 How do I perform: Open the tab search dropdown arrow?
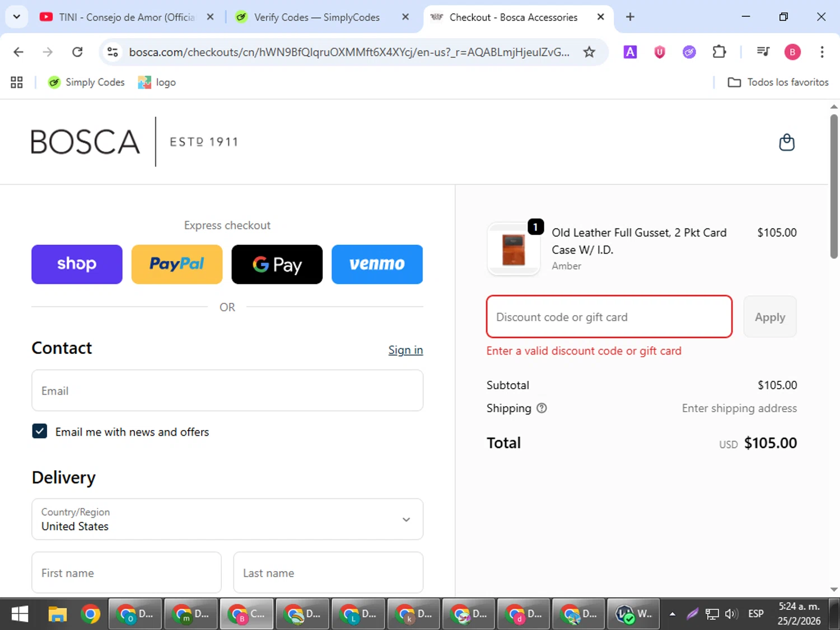(x=17, y=17)
